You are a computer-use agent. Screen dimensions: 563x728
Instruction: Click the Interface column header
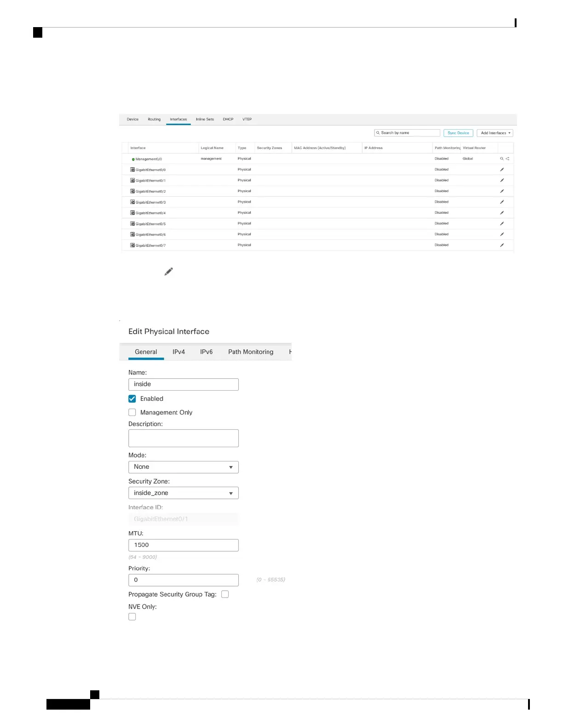pyautogui.click(x=138, y=148)
